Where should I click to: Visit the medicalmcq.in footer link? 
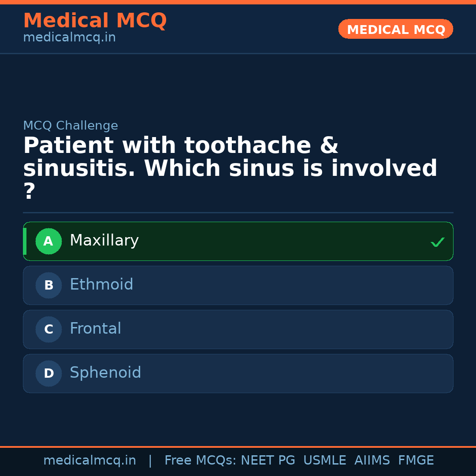tap(90, 460)
